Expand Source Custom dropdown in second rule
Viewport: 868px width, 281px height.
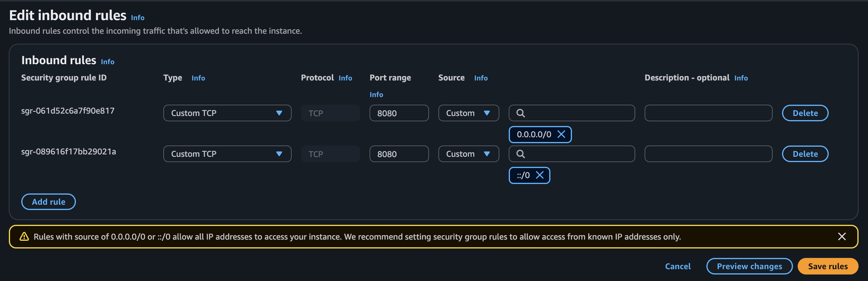click(x=468, y=154)
